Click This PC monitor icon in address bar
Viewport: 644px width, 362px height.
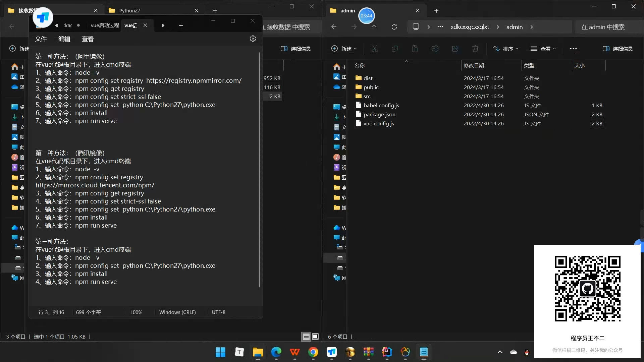[416, 27]
